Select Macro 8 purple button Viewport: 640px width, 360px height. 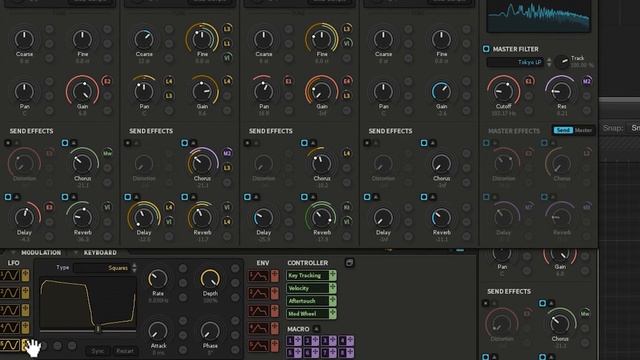click(347, 352)
